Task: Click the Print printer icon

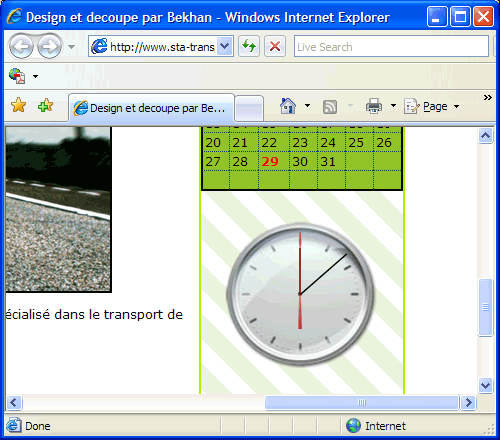Action: click(374, 106)
